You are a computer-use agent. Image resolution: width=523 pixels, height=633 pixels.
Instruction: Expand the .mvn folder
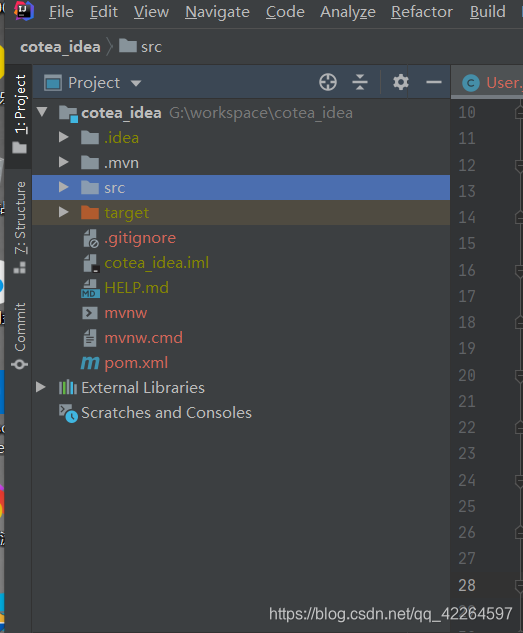tap(63, 162)
